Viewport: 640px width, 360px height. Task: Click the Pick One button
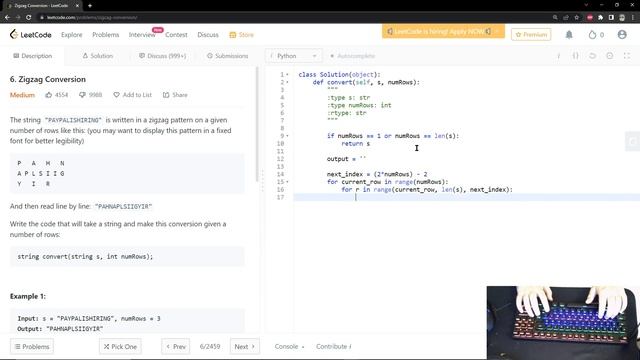(120, 347)
